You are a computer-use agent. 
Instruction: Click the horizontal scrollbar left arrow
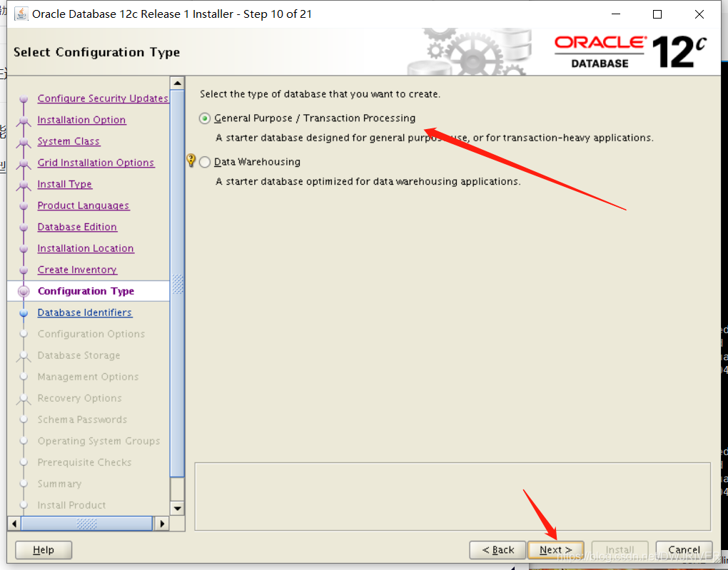[14, 524]
